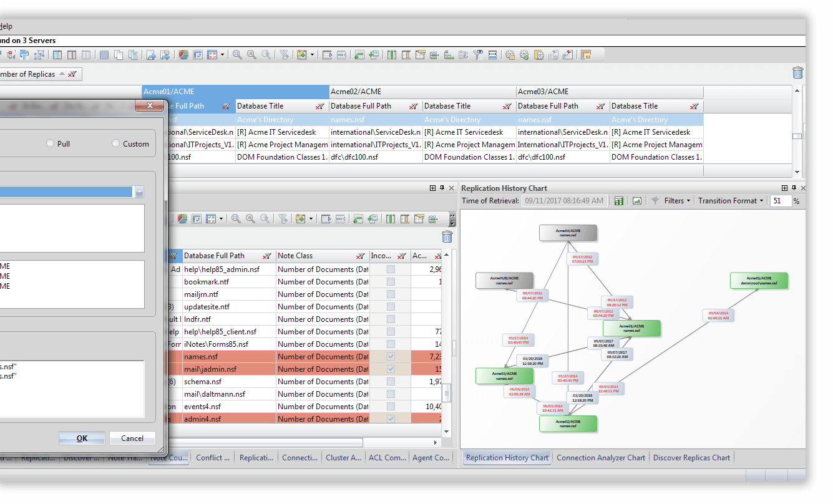Open the ACL Com... tab
This screenshot has height=504, width=833.
pyautogui.click(x=387, y=458)
